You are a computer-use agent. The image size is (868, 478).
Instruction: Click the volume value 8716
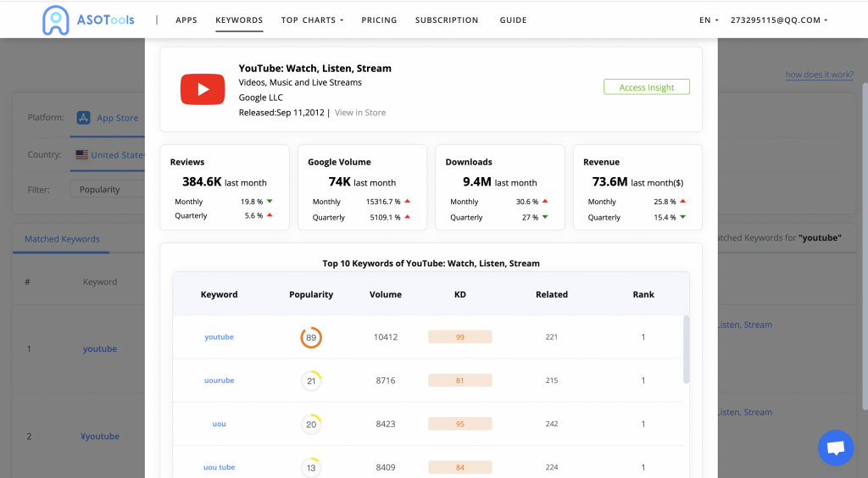386,381
